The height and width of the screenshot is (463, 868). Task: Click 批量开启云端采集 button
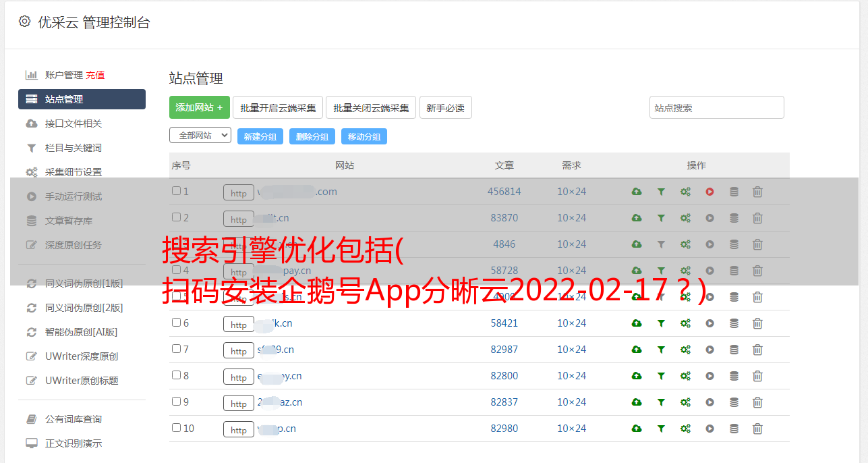(278, 107)
